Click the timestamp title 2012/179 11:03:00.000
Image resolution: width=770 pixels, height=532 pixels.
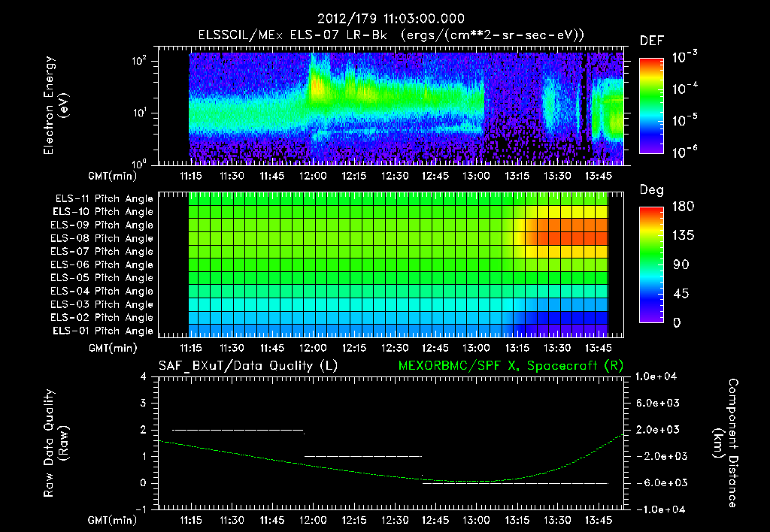[x=391, y=19]
